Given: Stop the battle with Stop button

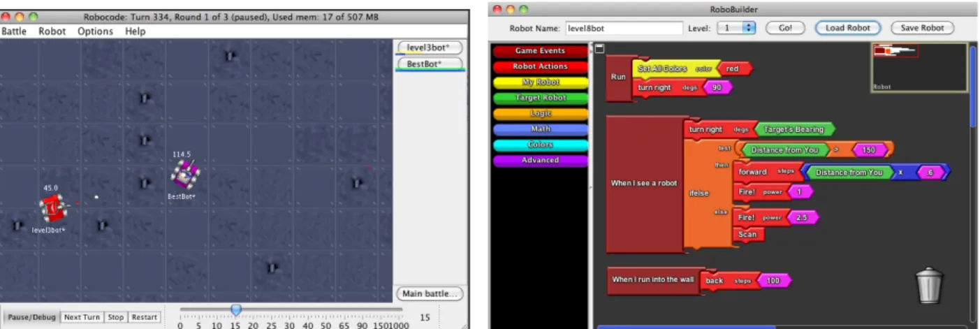Looking at the screenshot, I should (115, 317).
